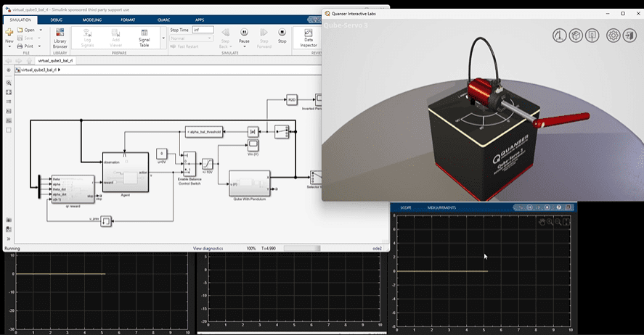The width and height of the screenshot is (644, 335).
Task: Open the QUARC ribbon tab
Action: click(164, 20)
